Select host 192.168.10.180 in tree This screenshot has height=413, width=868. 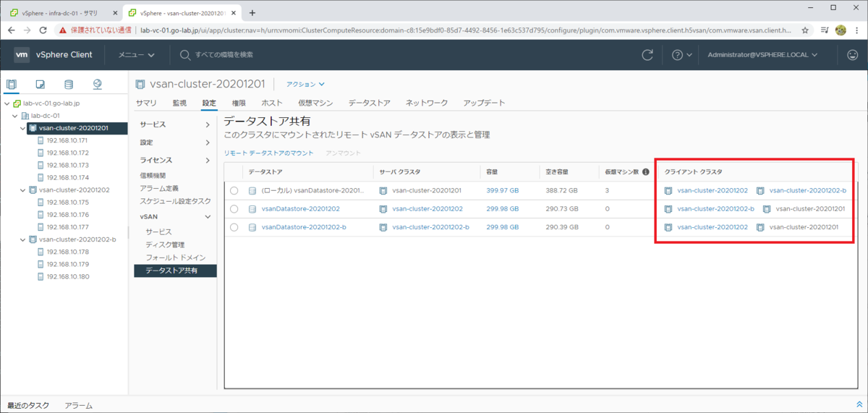coord(67,277)
